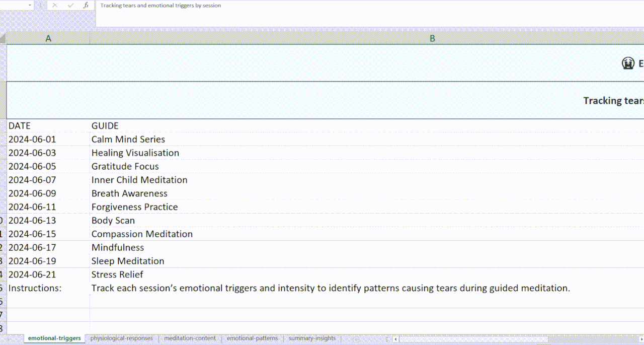The height and width of the screenshot is (345, 644).
Task: Open the summary-insights sheet tab
Action: tap(312, 338)
